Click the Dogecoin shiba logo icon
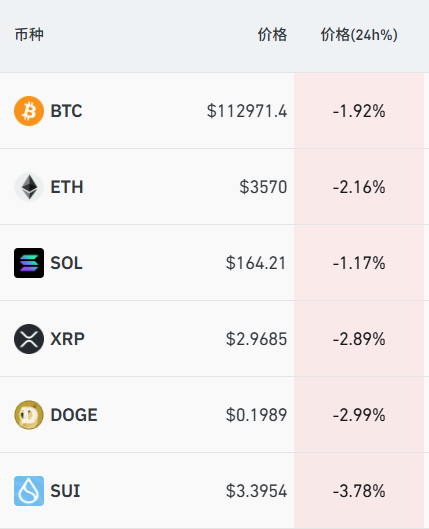The height and width of the screenshot is (529, 429). pos(29,415)
